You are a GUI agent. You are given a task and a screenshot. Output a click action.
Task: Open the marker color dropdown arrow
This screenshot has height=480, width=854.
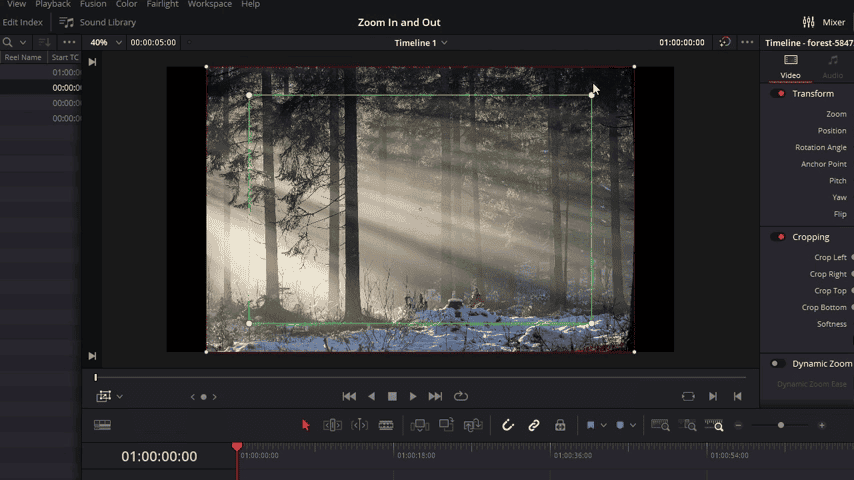click(x=633, y=426)
